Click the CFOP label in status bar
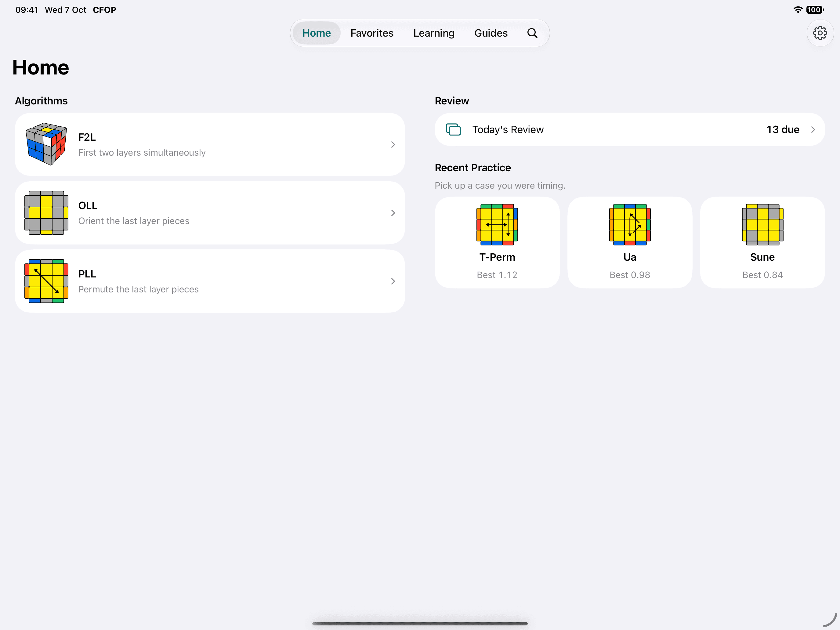Image resolution: width=840 pixels, height=630 pixels. click(x=104, y=10)
